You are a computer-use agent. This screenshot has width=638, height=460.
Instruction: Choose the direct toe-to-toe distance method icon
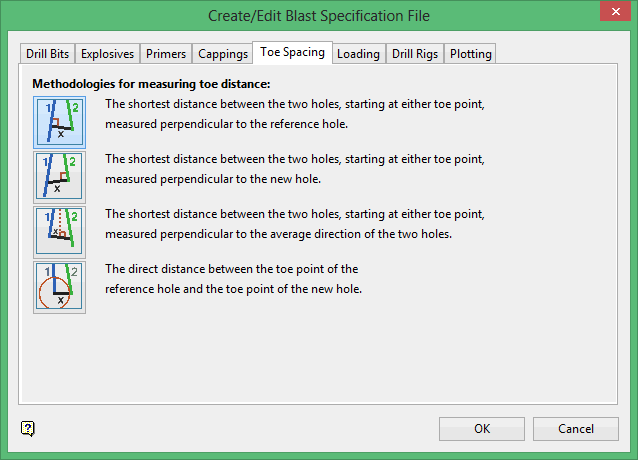click(x=59, y=287)
